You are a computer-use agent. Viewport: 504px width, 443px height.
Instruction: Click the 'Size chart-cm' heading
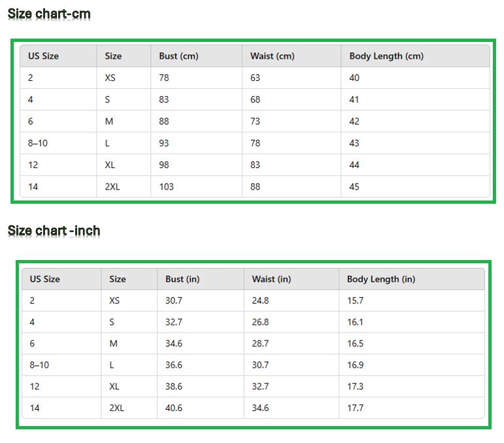49,14
